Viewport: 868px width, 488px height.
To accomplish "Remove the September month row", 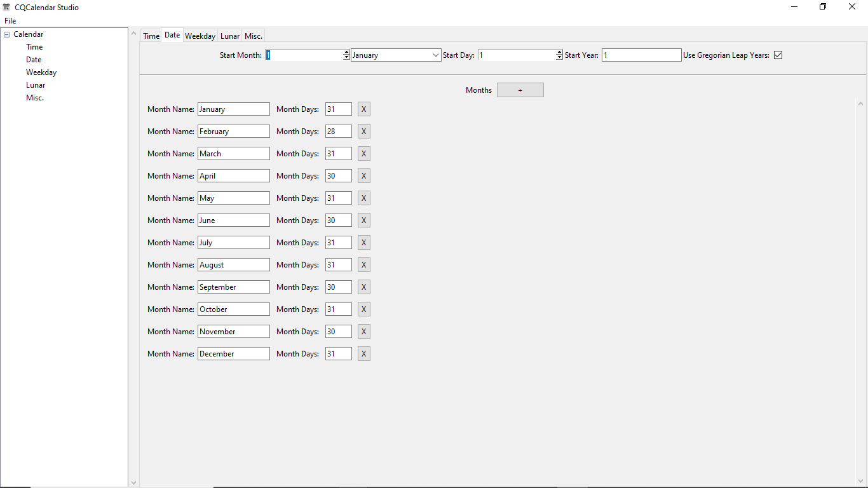I will 364,287.
